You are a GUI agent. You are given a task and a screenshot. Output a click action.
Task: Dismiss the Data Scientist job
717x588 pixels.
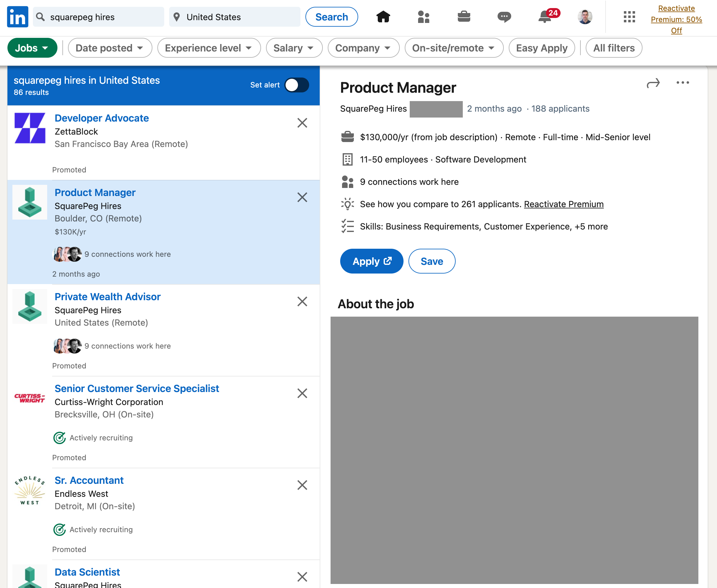(302, 577)
